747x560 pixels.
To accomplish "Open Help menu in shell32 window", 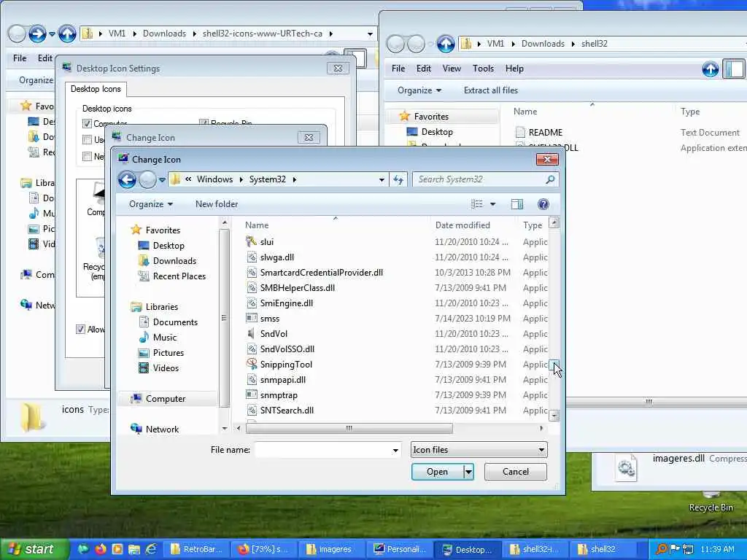I will (x=514, y=69).
